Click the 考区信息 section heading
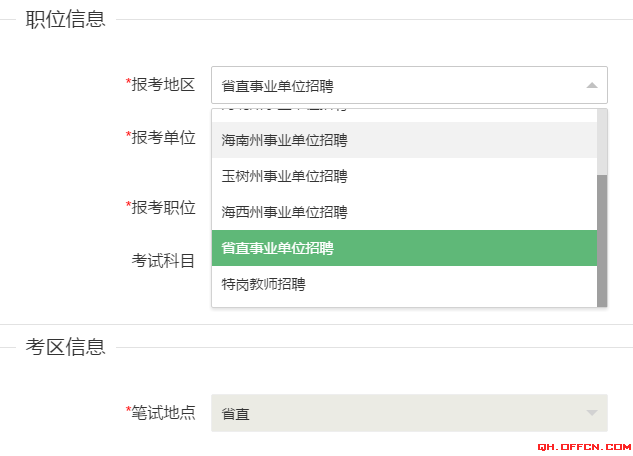This screenshot has width=633, height=456. pyautogui.click(x=65, y=347)
